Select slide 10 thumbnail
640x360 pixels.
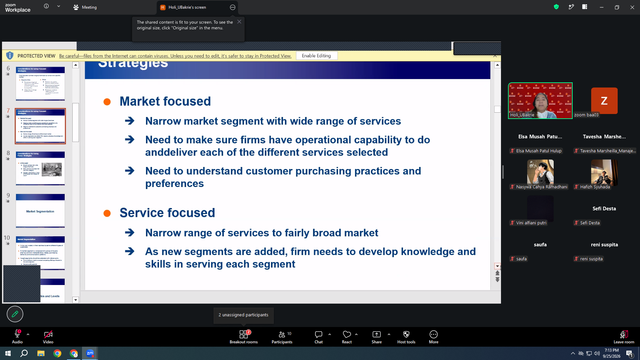pyautogui.click(x=40, y=252)
